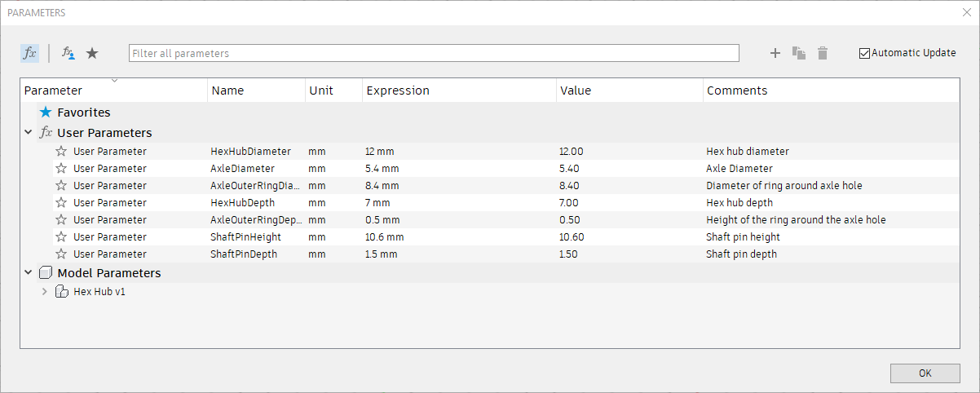Click the trash delete parameter icon
Image resolution: width=980 pixels, height=393 pixels.
tap(823, 53)
